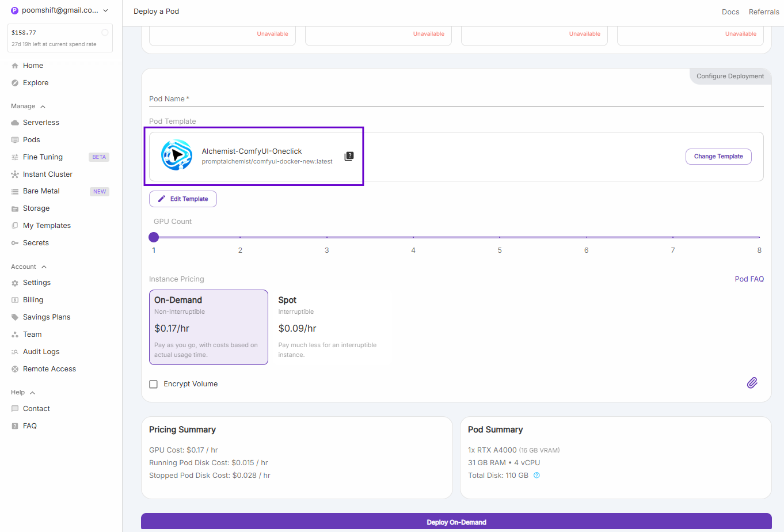The width and height of the screenshot is (784, 532).
Task: Click the Pods sidebar icon
Action: [15, 140]
